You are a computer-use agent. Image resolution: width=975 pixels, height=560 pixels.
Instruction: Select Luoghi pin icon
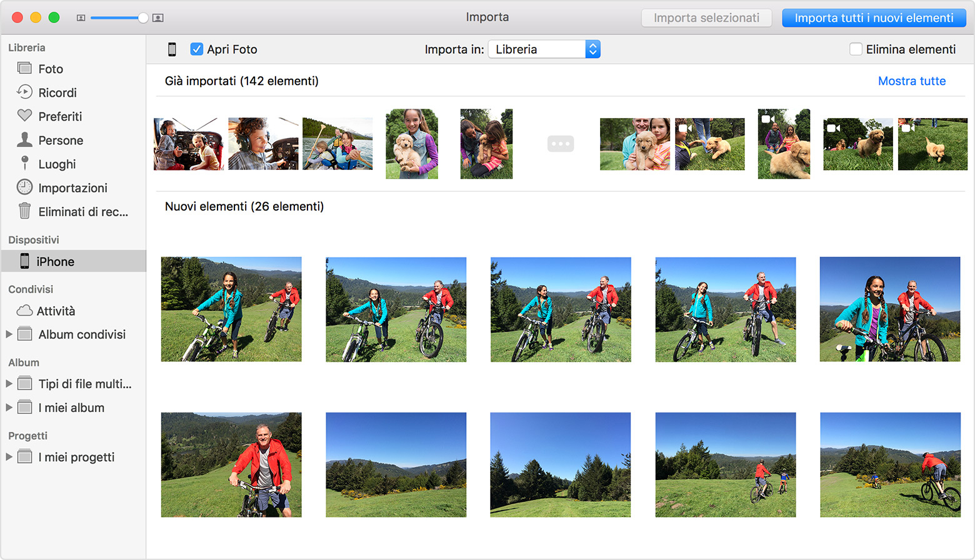pos(25,164)
